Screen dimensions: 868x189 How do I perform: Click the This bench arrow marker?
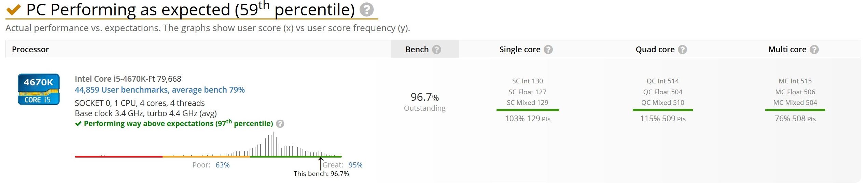pyautogui.click(x=321, y=163)
